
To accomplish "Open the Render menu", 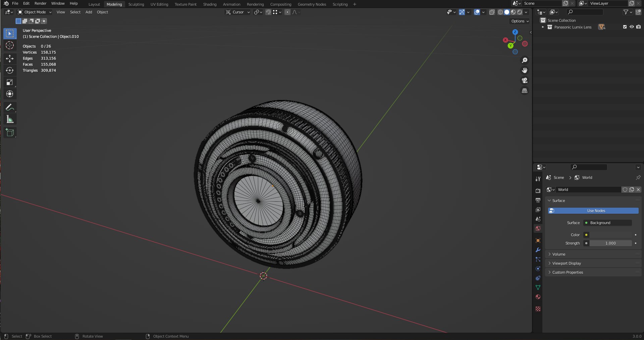I will (x=40, y=3).
